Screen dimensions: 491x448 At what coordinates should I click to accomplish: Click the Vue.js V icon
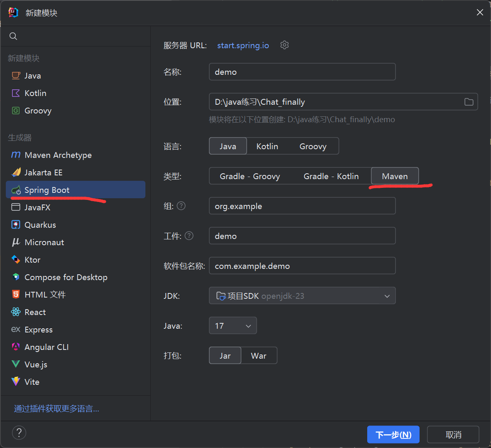point(16,364)
